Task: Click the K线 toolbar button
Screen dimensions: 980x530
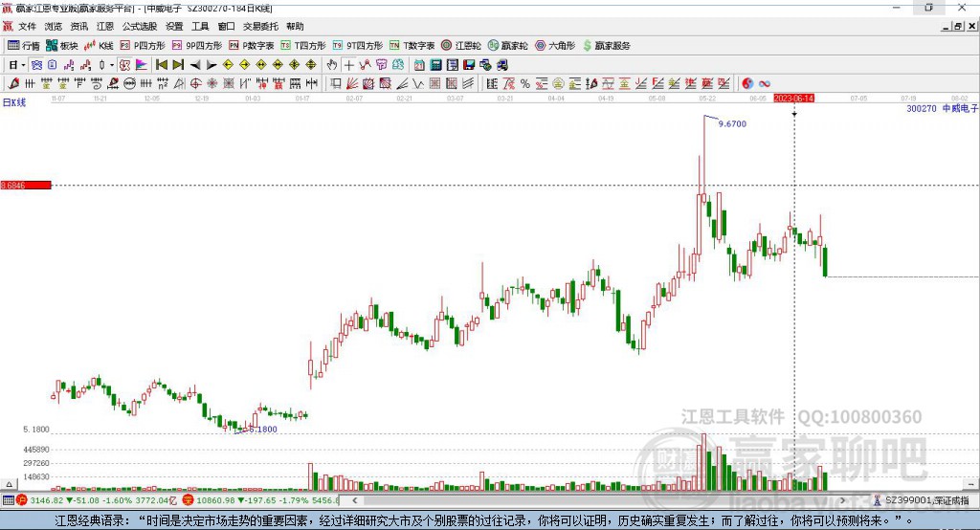Action: [99, 46]
